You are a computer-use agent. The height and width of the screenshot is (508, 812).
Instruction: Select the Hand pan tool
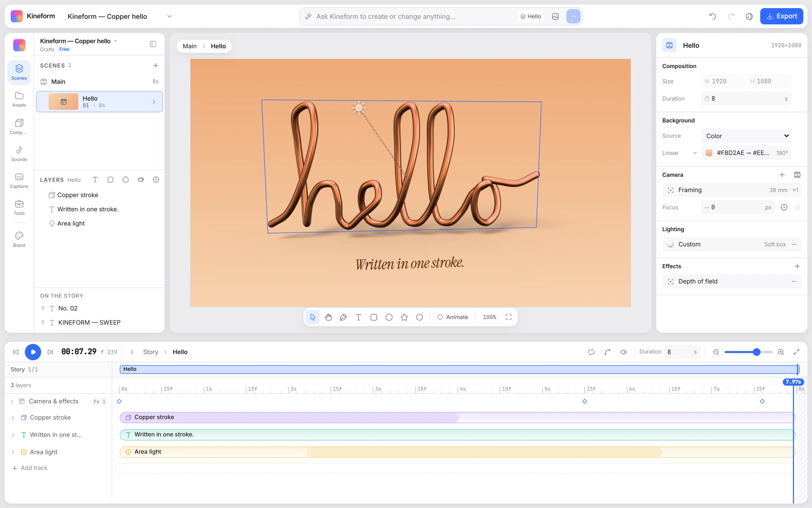(328, 317)
